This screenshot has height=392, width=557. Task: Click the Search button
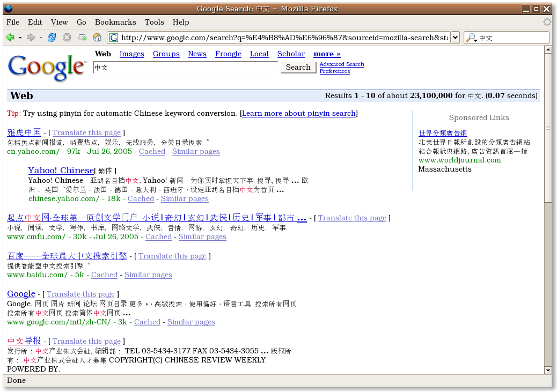tap(298, 67)
